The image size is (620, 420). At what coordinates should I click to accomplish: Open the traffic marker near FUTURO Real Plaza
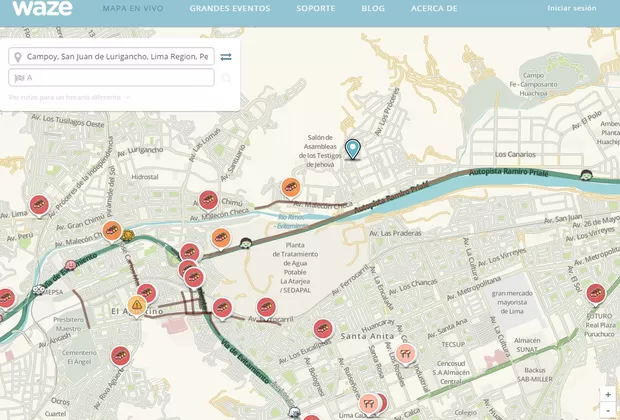(x=596, y=293)
